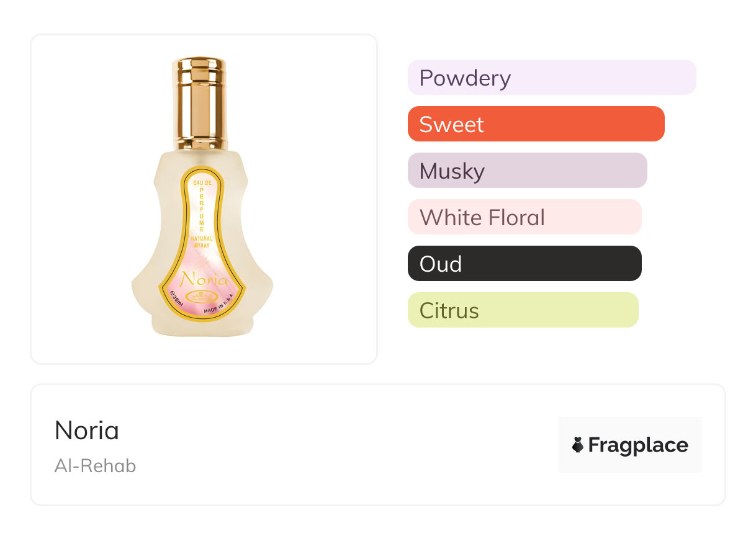Open the Noria perfume bottle image

point(202,197)
